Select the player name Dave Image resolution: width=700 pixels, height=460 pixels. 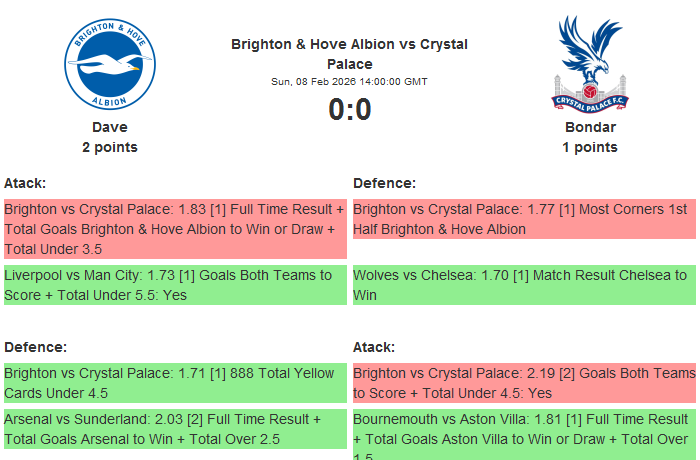tap(110, 127)
